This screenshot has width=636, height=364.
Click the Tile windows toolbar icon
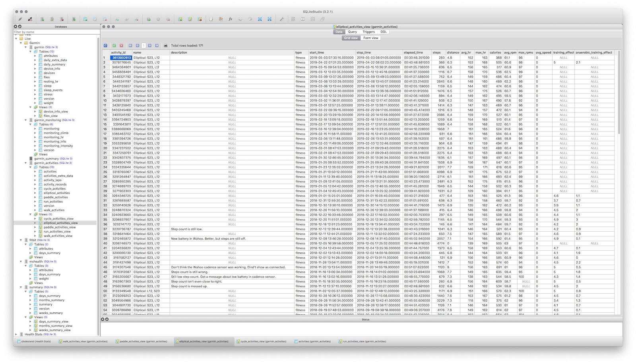[293, 19]
